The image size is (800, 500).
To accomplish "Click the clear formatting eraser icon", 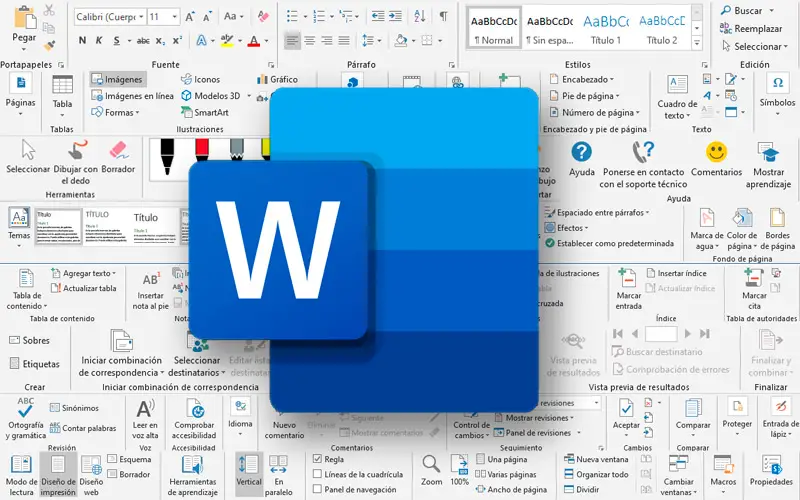I will point(263,17).
